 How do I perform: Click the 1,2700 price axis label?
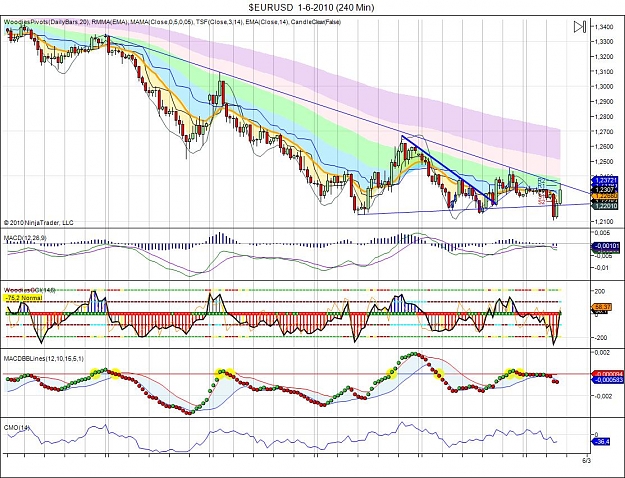(x=604, y=132)
